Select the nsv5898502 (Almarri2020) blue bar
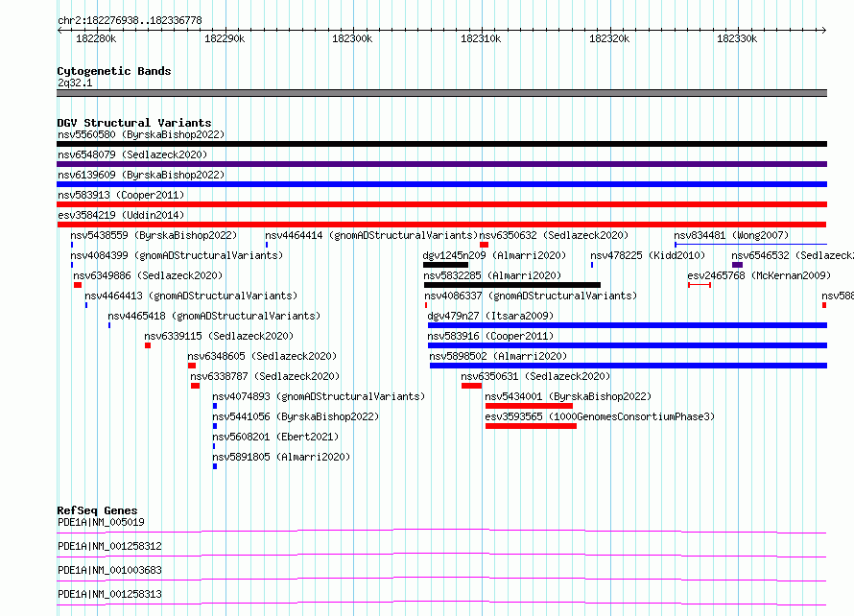Viewport: 854px width, 616px height. point(629,366)
